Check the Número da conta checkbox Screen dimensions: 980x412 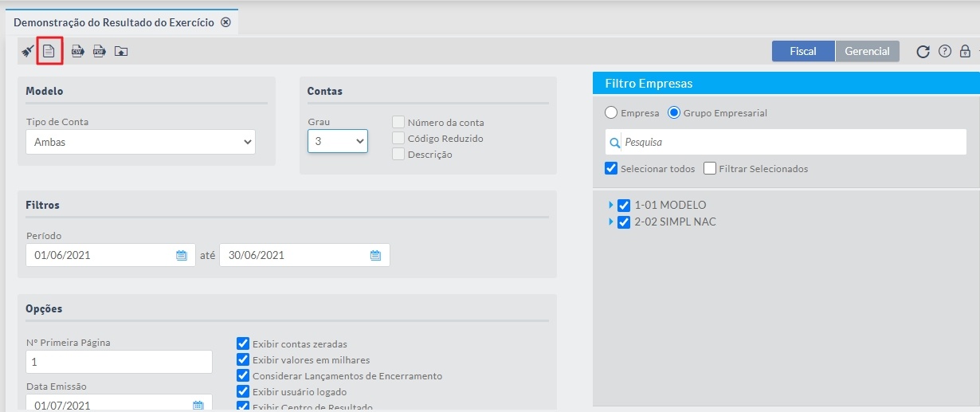(398, 123)
